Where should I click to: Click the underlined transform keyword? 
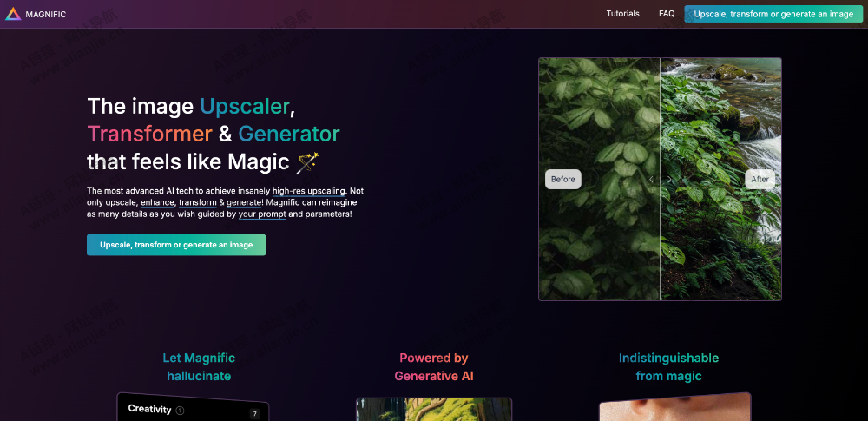click(x=198, y=203)
